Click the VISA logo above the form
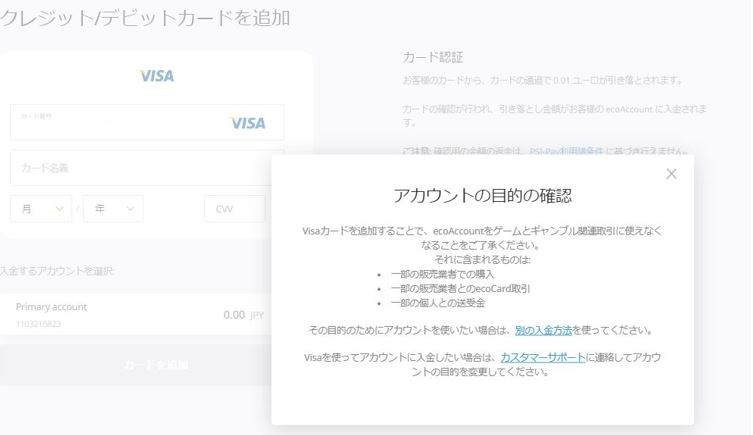The height and width of the screenshot is (435, 753). pyautogui.click(x=157, y=76)
